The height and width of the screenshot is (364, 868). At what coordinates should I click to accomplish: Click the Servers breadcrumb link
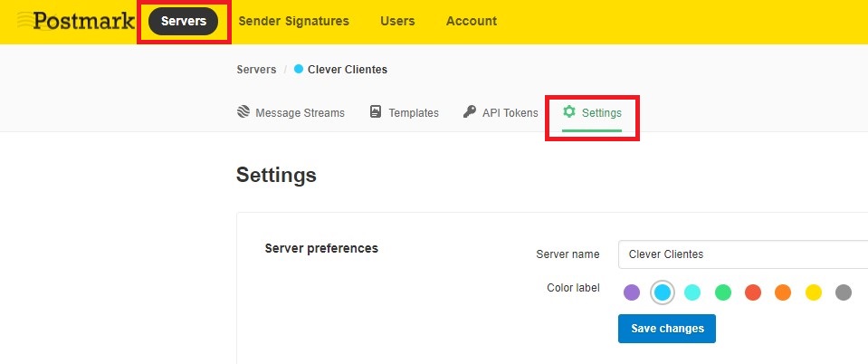tap(256, 70)
